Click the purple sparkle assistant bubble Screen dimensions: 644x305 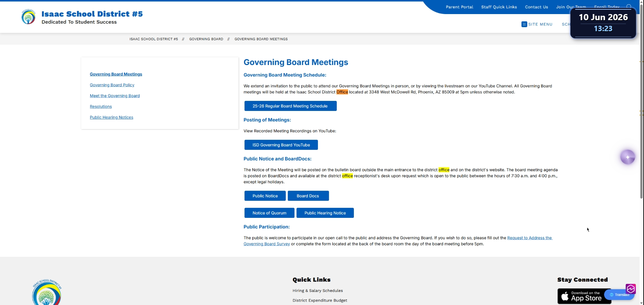click(628, 157)
